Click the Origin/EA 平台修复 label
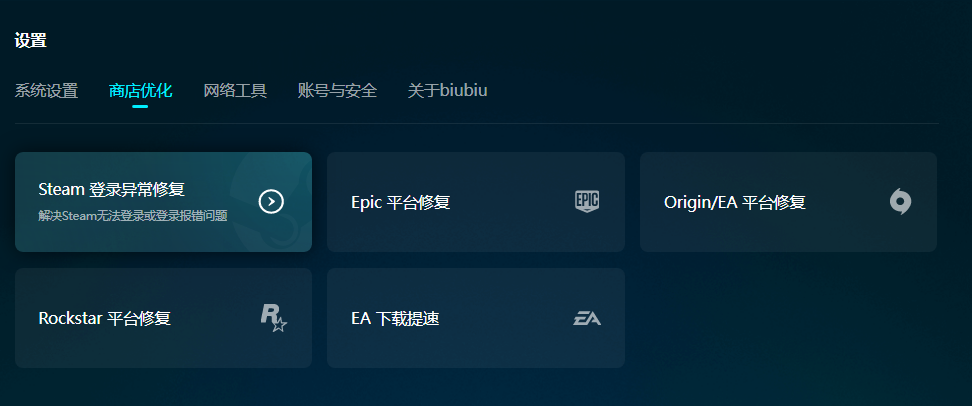The height and width of the screenshot is (406, 972). 734,203
